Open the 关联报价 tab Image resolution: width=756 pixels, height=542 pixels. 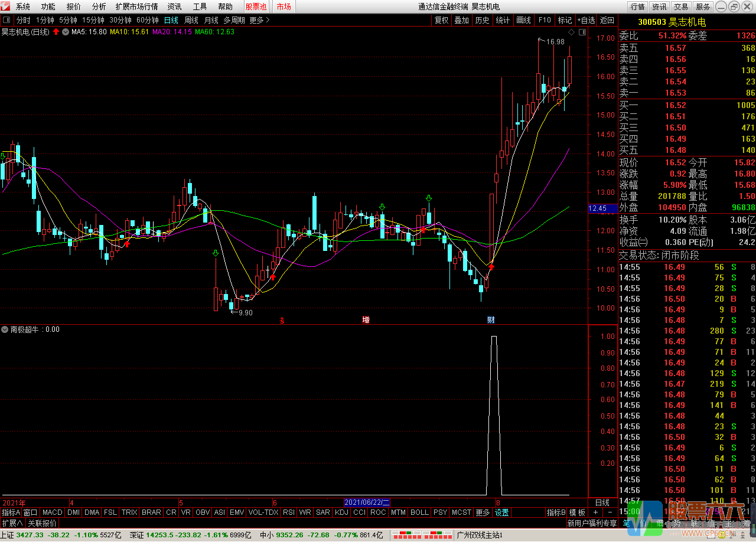[43, 523]
